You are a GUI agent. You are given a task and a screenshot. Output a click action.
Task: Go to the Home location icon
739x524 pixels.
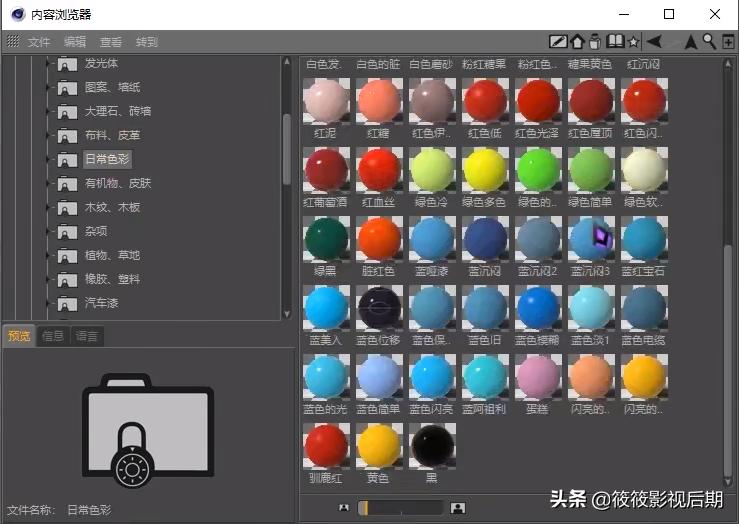577,41
